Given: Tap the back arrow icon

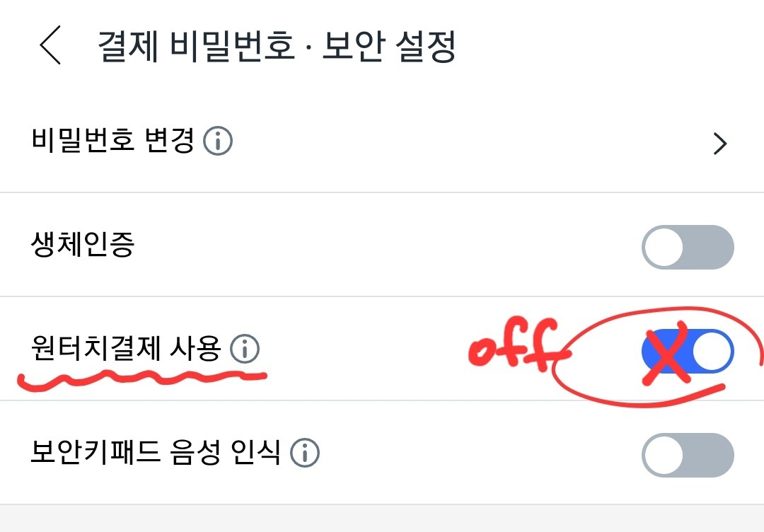Looking at the screenshot, I should [x=50, y=44].
